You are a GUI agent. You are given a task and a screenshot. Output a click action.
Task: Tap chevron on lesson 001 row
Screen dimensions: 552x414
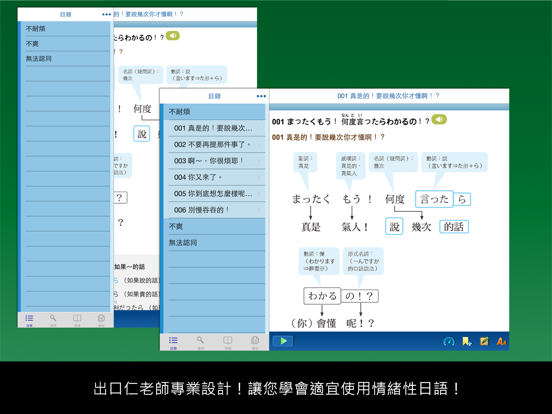click(x=259, y=128)
